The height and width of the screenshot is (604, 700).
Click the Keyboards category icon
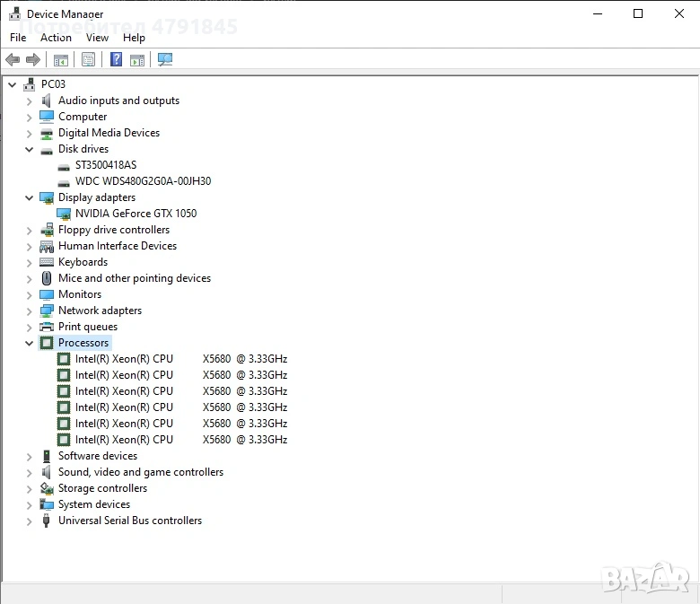[47, 262]
